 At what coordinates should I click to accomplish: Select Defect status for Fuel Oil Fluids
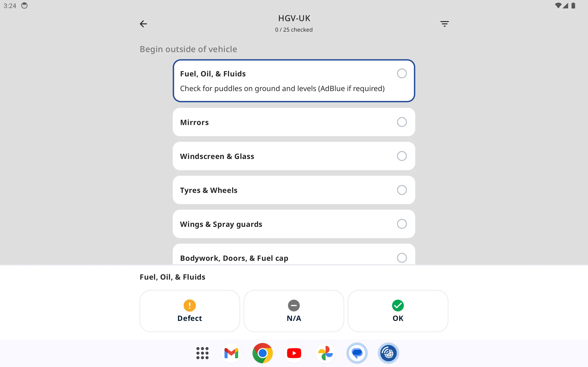click(190, 311)
